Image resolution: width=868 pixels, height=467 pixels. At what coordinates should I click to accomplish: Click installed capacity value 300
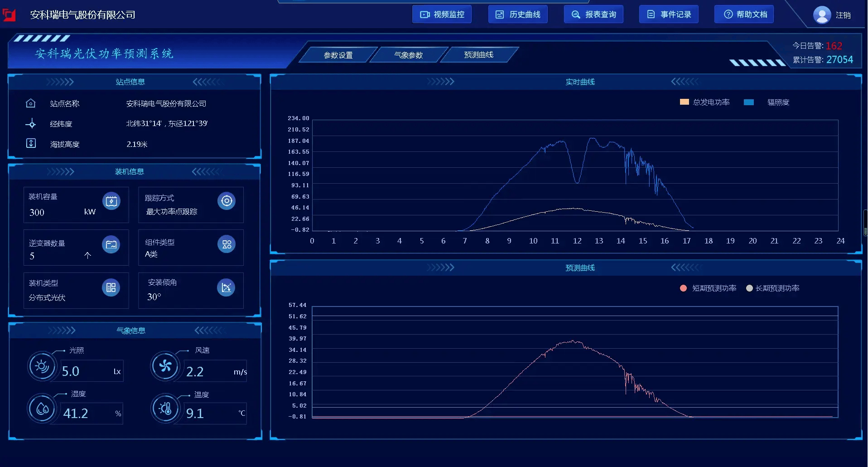[x=37, y=212]
